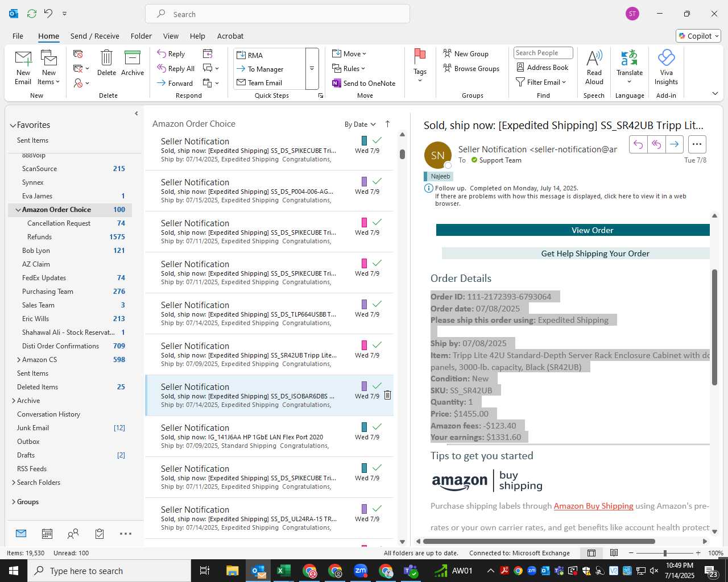Undo the last action from title bar
The image size is (728, 582).
click(x=48, y=14)
